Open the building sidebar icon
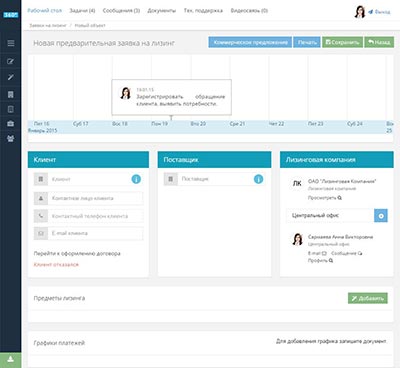 pyautogui.click(x=11, y=95)
